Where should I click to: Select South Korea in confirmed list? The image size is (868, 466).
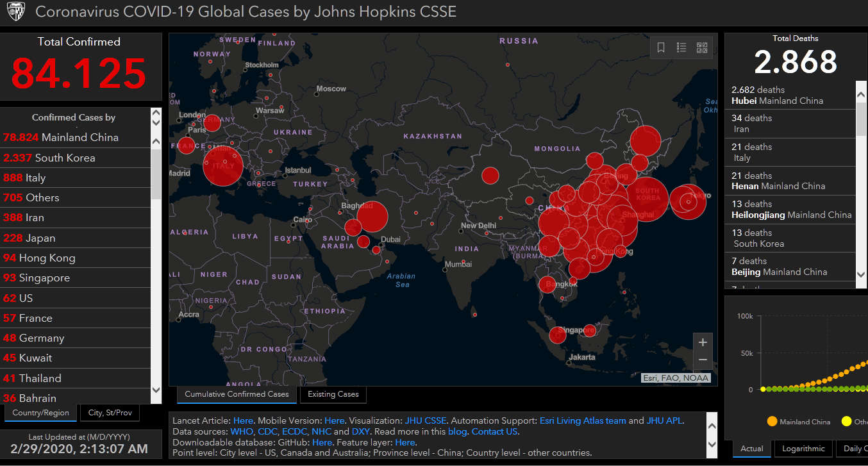tap(75, 158)
